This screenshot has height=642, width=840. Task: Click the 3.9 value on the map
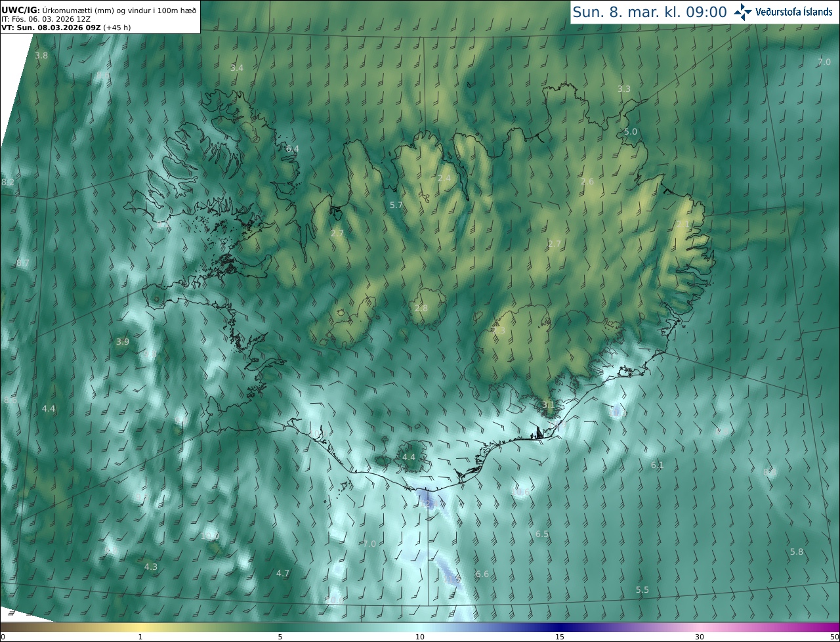123,342
